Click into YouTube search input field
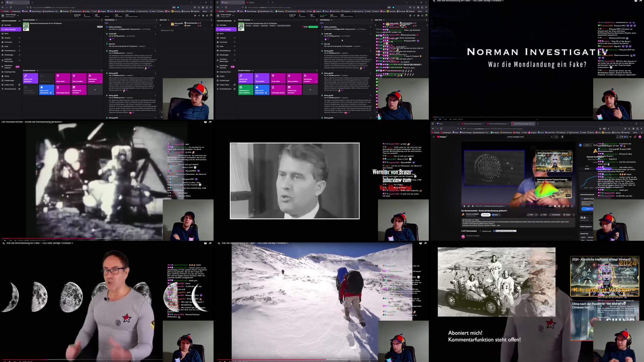This screenshot has height=362, width=644. (528, 137)
